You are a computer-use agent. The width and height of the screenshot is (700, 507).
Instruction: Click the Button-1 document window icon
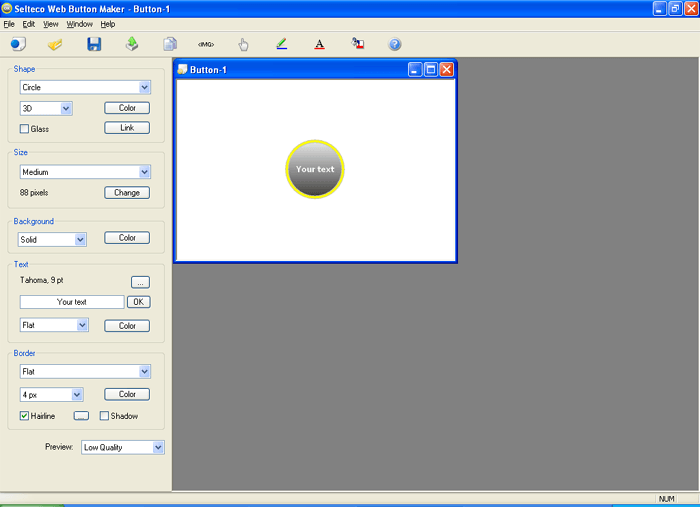point(182,69)
